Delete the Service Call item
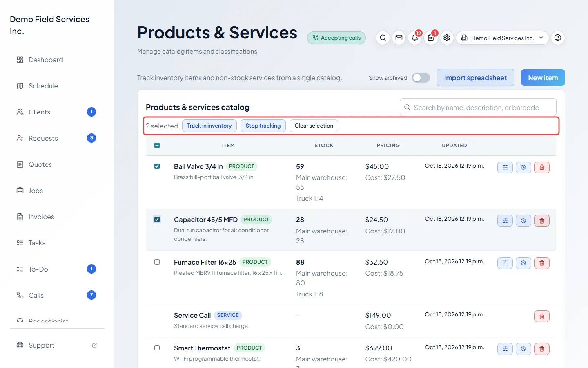Image resolution: width=588 pixels, height=368 pixels. pyautogui.click(x=542, y=316)
